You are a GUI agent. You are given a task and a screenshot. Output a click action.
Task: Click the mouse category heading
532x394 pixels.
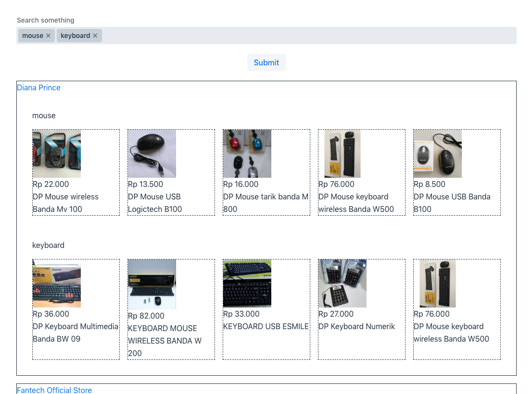click(x=44, y=116)
